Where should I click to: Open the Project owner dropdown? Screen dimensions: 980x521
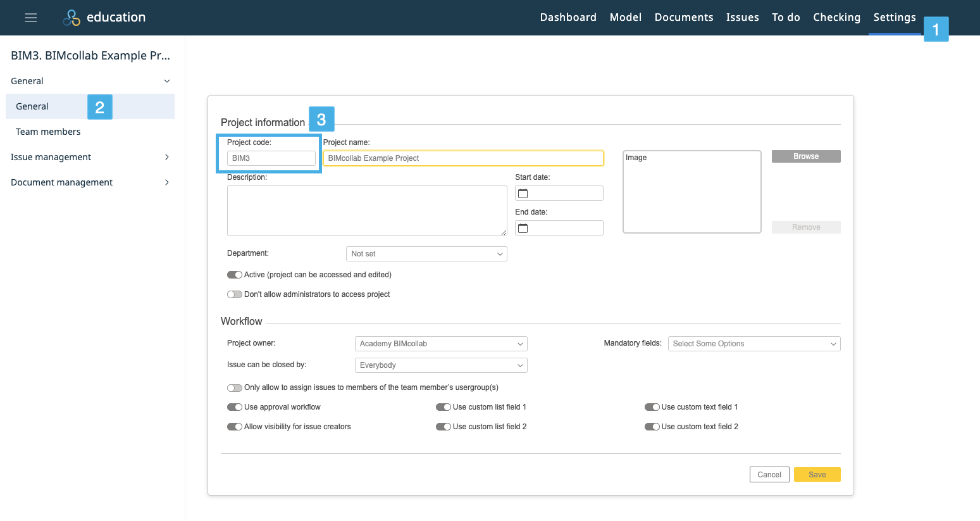(441, 344)
